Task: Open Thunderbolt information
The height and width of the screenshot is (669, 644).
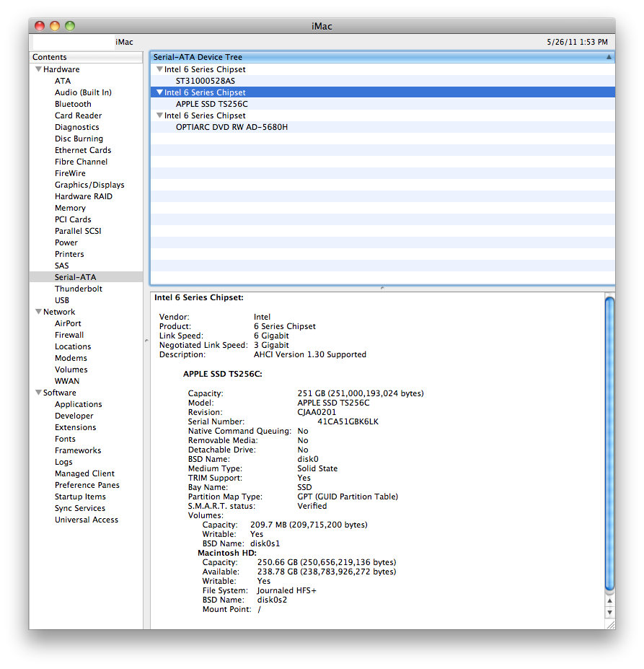Action: tap(79, 289)
